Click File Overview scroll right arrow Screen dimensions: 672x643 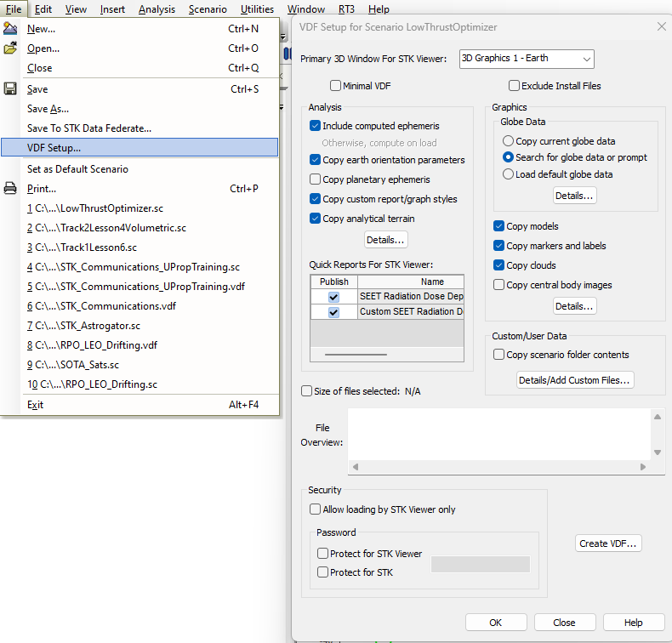pos(643,467)
